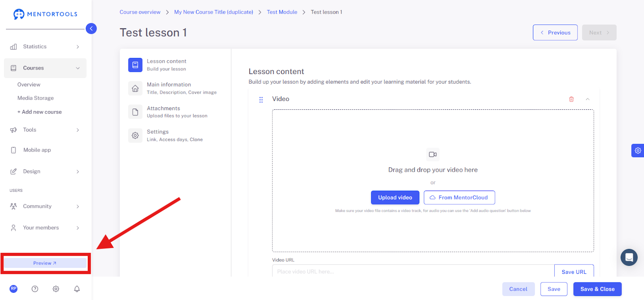The height and width of the screenshot is (300, 644).
Task: Click the Lesson content tab icon
Action: click(x=135, y=65)
